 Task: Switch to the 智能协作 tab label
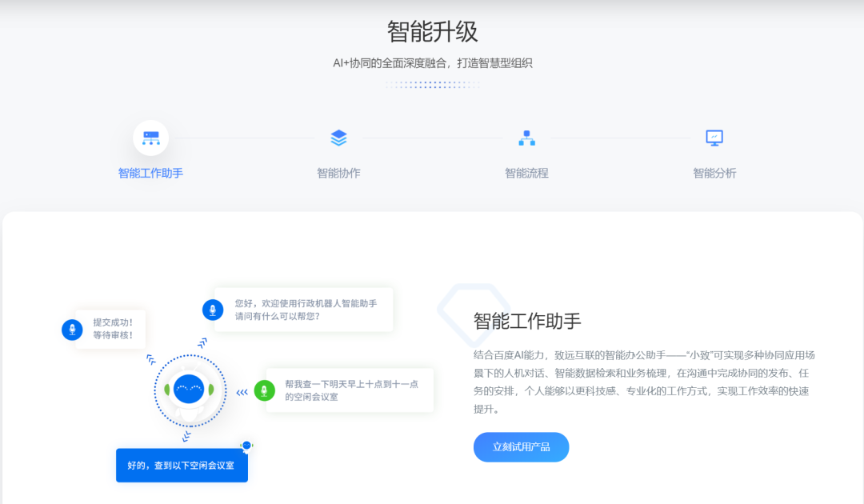point(338,173)
